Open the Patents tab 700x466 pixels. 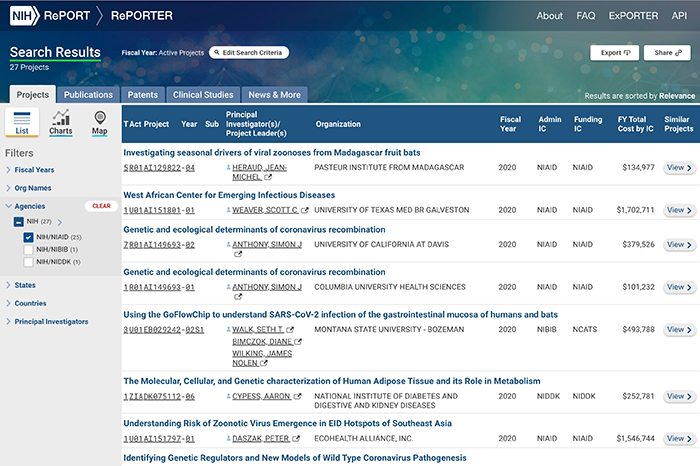(143, 95)
